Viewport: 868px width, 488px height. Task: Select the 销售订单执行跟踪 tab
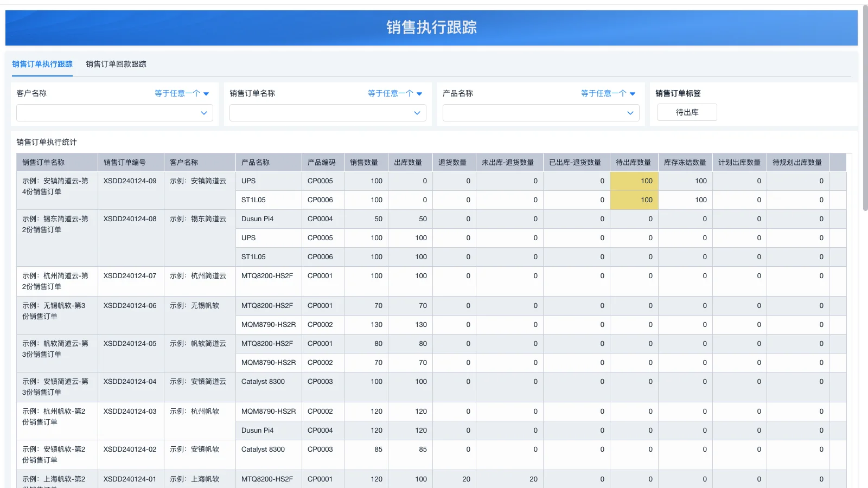click(x=42, y=64)
